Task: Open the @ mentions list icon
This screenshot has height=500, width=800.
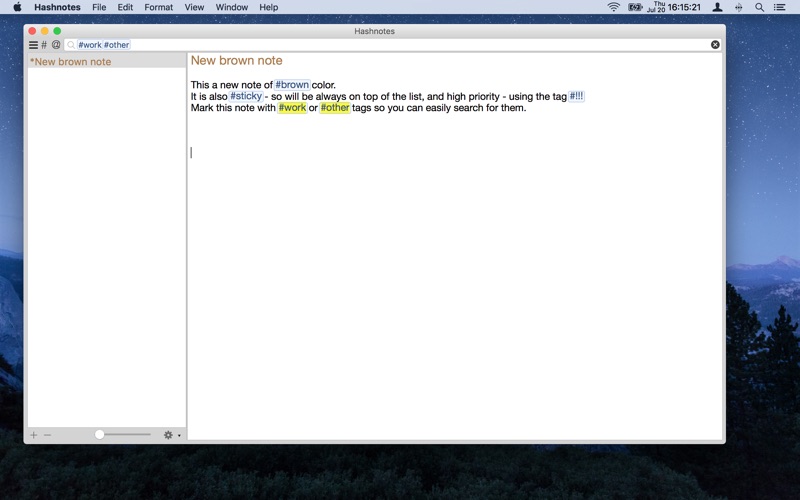Action: click(x=56, y=45)
